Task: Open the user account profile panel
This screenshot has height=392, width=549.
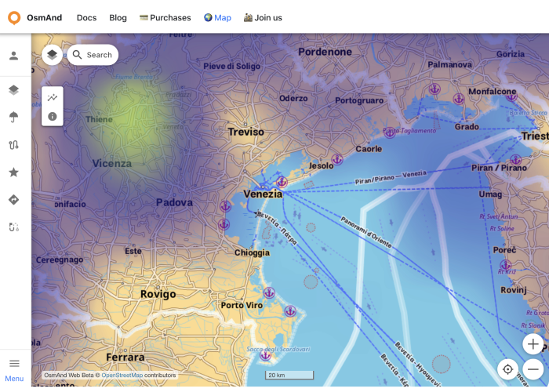Action: pyautogui.click(x=13, y=56)
